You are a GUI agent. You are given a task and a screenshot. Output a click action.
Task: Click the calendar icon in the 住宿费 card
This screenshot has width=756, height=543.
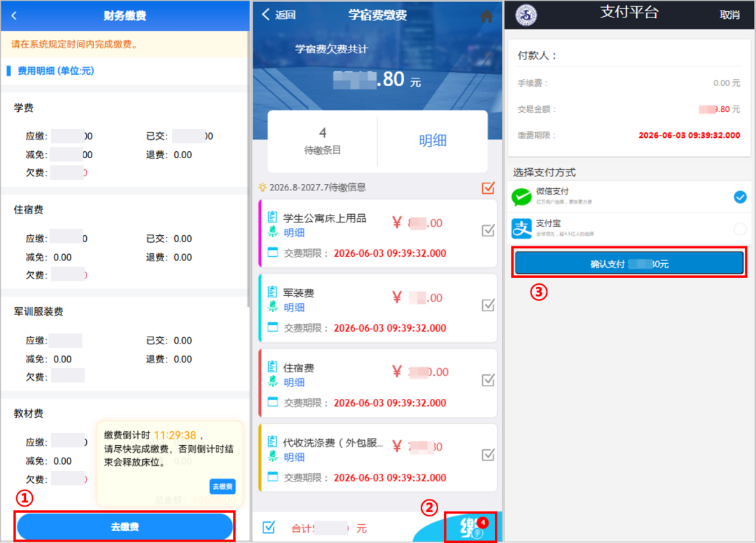tap(272, 402)
